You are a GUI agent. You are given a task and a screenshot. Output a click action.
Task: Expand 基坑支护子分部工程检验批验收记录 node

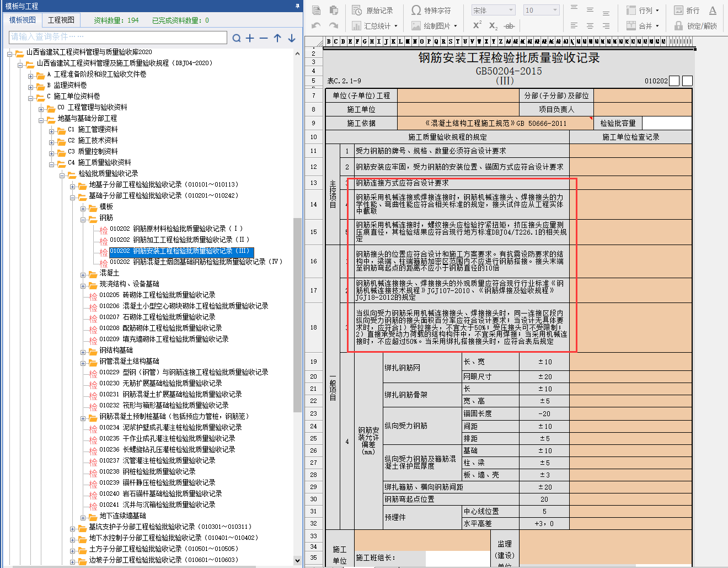coord(73,529)
